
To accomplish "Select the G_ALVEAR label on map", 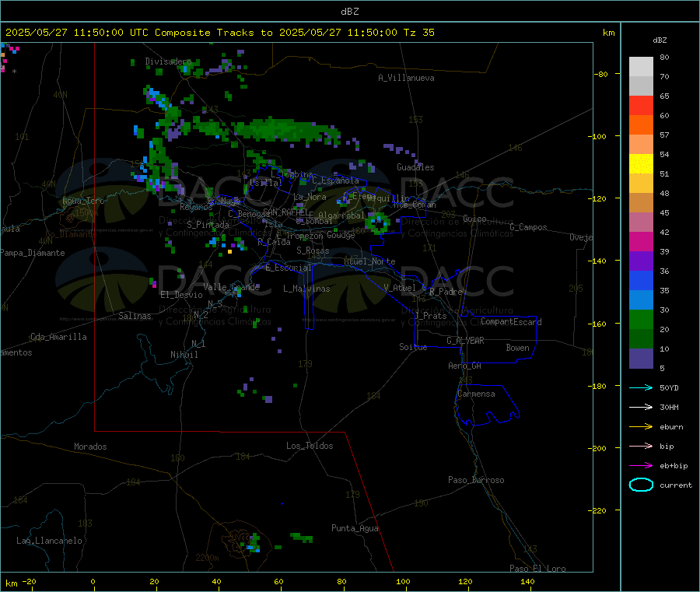I will coord(465,341).
